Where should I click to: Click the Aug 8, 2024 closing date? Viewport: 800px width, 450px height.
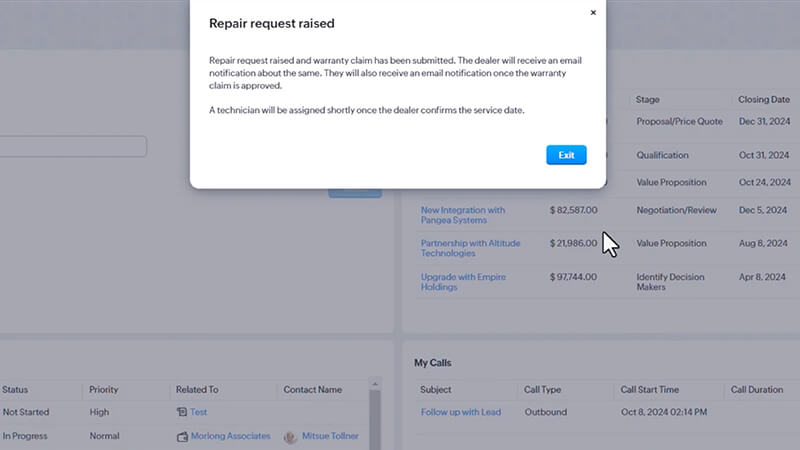763,243
